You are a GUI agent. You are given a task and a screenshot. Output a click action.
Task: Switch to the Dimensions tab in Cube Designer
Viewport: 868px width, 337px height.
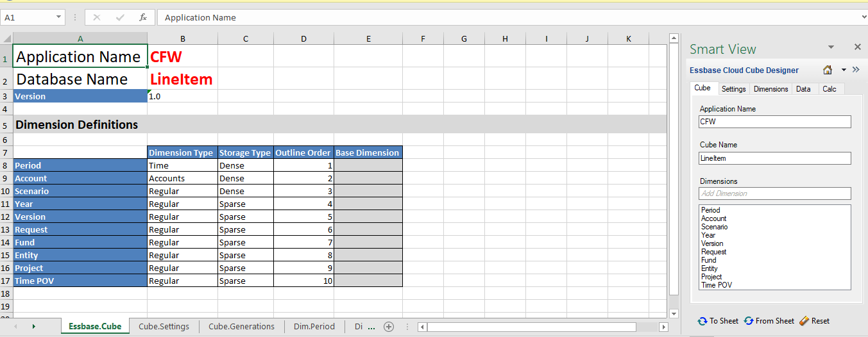coord(770,89)
